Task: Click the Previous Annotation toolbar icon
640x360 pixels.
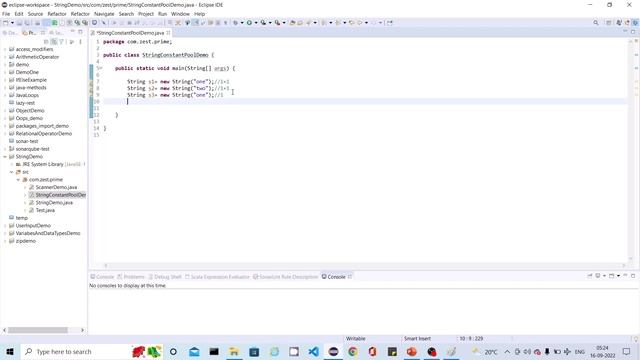Action: 338,23
